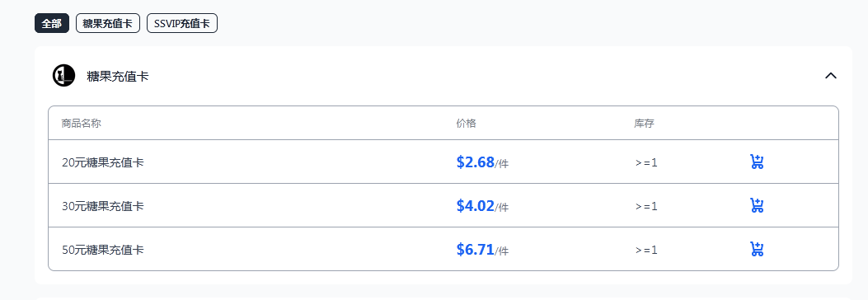The image size is (868, 300).
Task: Add 20元糖果充值卡 to cart
Action: 757,162
